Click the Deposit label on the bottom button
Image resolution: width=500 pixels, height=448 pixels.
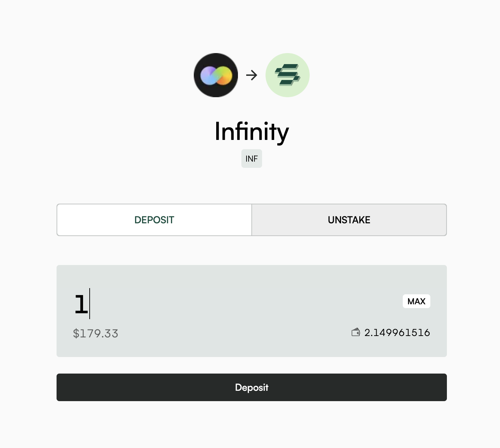point(252,387)
